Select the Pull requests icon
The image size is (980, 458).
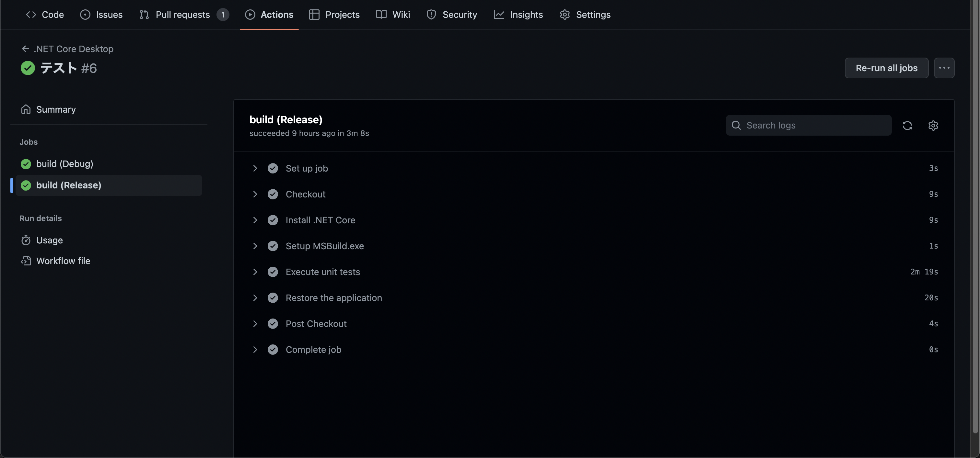[144, 15]
